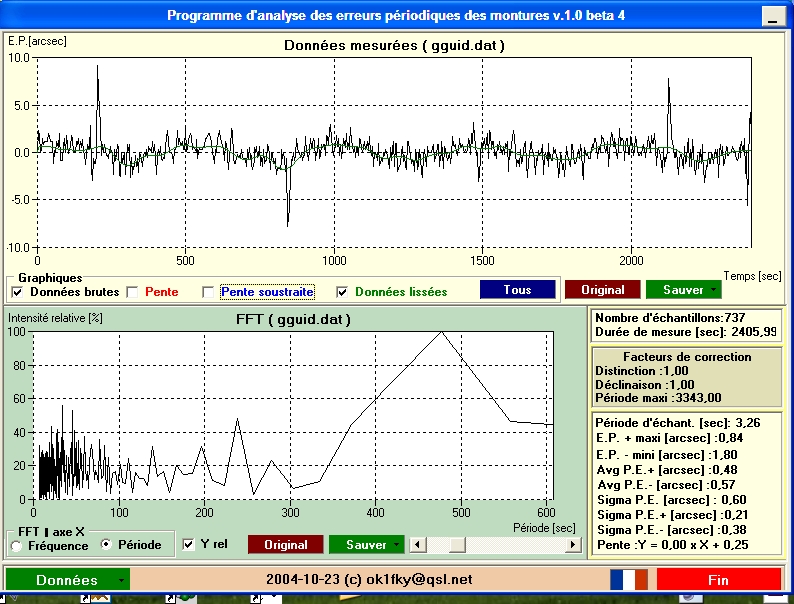Screen dimensions: 794x604
Task: Select the Fréquence radio button
Action: pos(17,546)
